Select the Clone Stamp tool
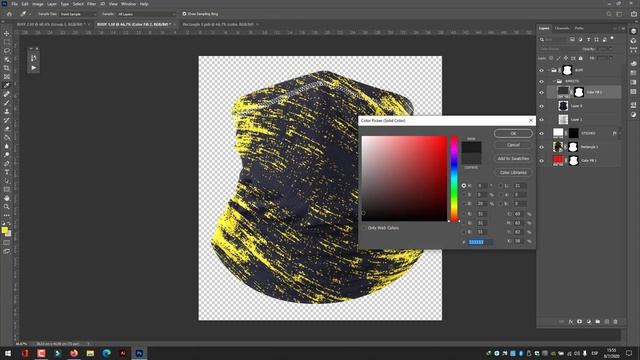This screenshot has height=360, width=640. (x=7, y=111)
